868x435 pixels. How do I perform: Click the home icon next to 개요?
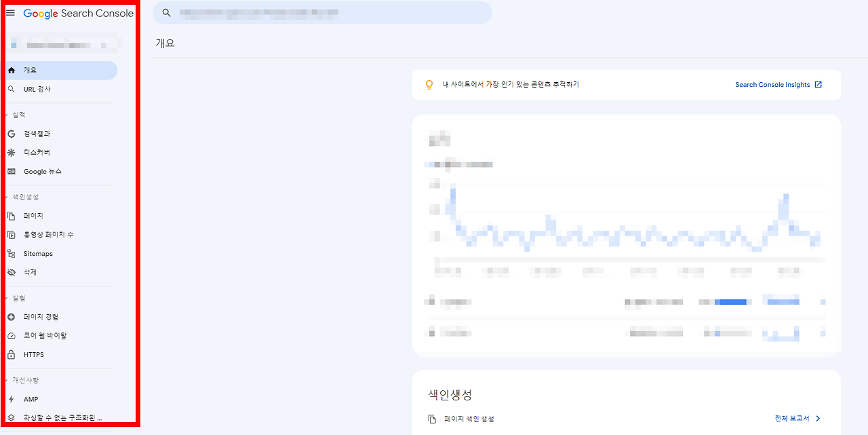(x=11, y=70)
